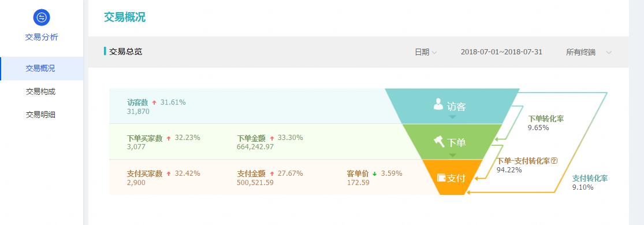Screen dimensions: 644x225
Task: Click the orange 支付 funnel segment
Action: point(452,178)
